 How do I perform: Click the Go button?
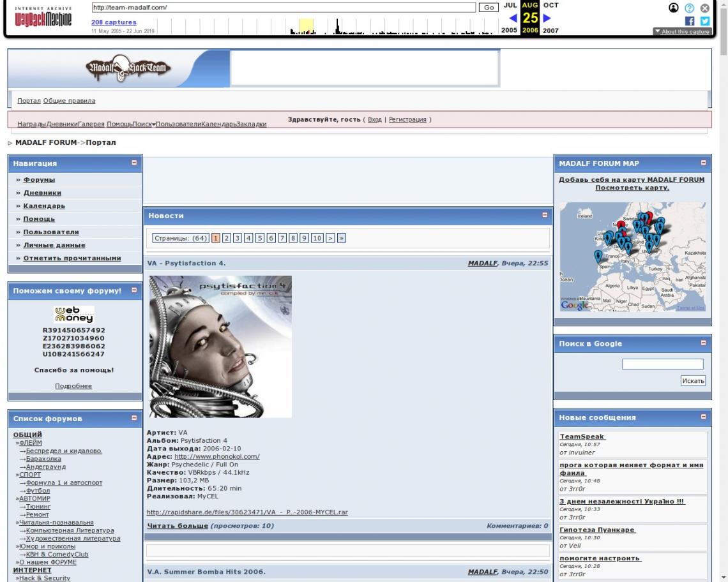tap(489, 8)
